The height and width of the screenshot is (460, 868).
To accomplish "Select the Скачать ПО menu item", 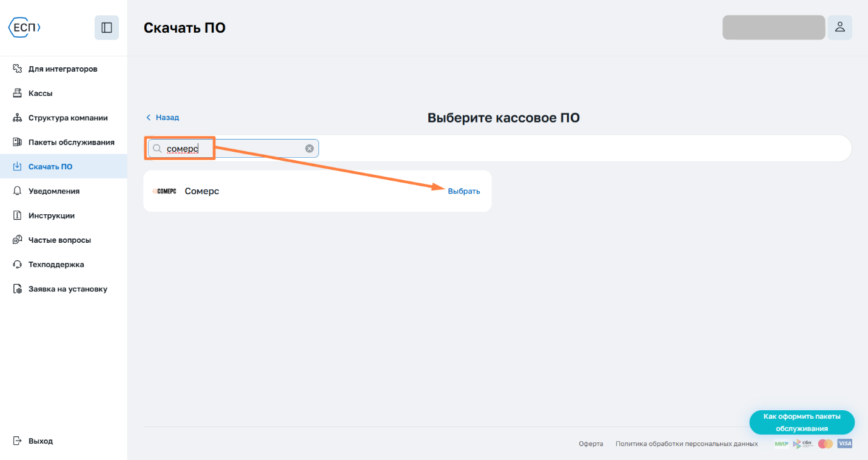I will click(x=63, y=166).
